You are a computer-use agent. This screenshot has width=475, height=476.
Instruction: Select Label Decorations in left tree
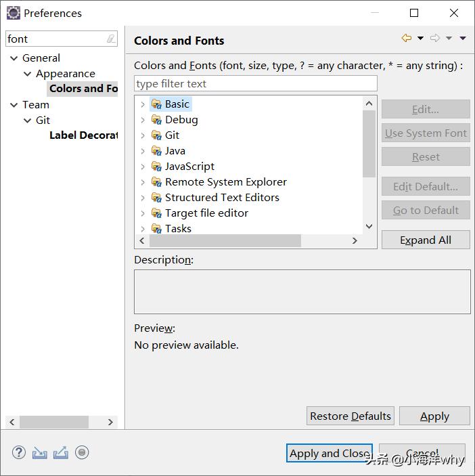(83, 135)
